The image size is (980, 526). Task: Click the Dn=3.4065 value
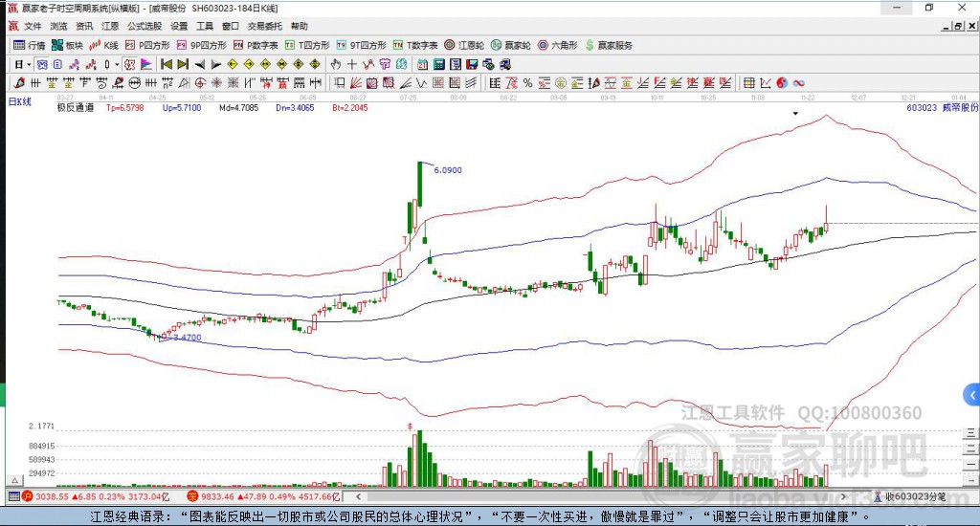coord(295,107)
